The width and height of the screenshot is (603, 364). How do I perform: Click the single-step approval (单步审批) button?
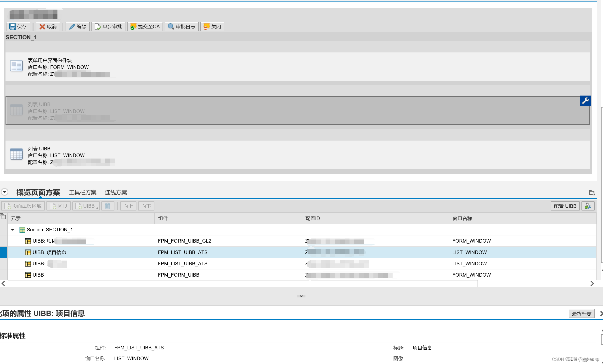tap(108, 26)
